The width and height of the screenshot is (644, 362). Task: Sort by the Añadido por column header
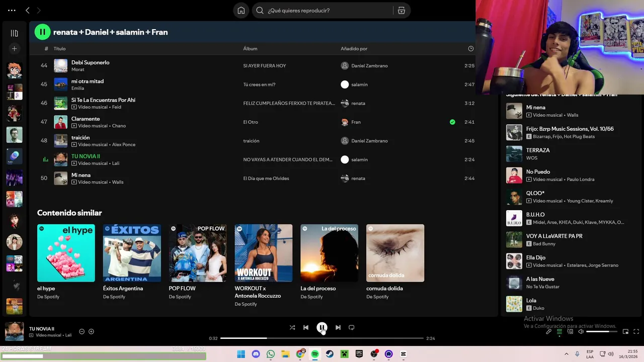[354, 49]
